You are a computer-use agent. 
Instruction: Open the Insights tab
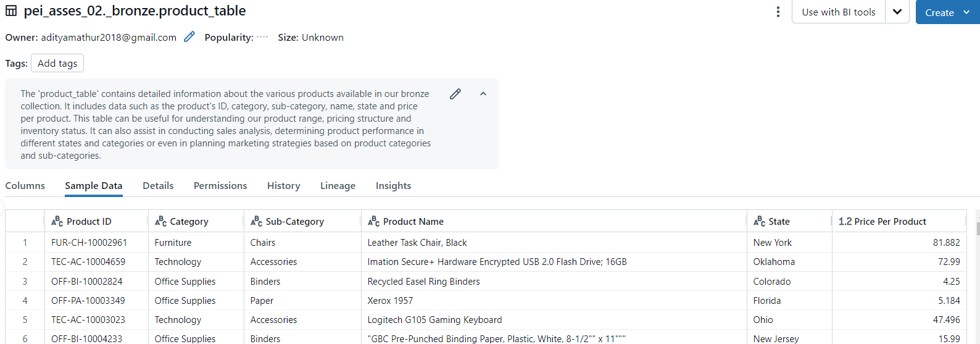click(x=393, y=186)
